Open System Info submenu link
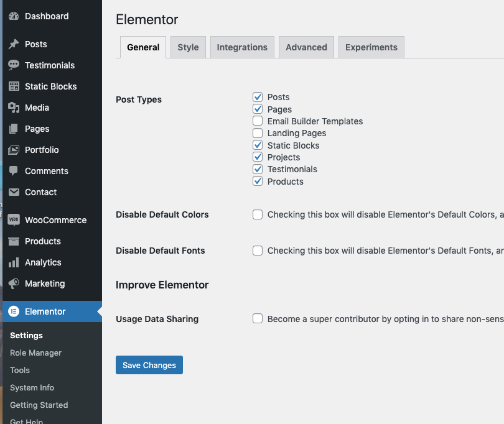The image size is (504, 424). click(x=32, y=387)
